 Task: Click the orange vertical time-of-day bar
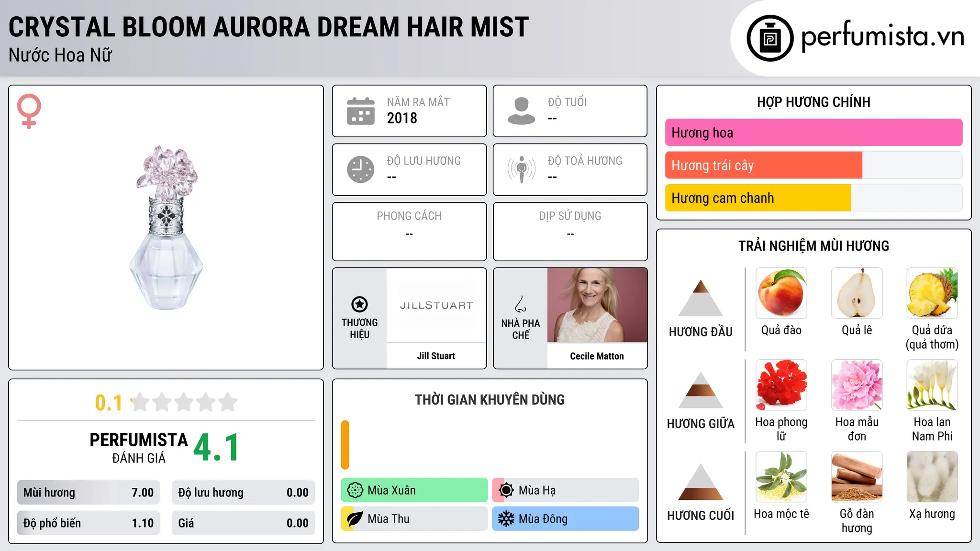tap(345, 445)
